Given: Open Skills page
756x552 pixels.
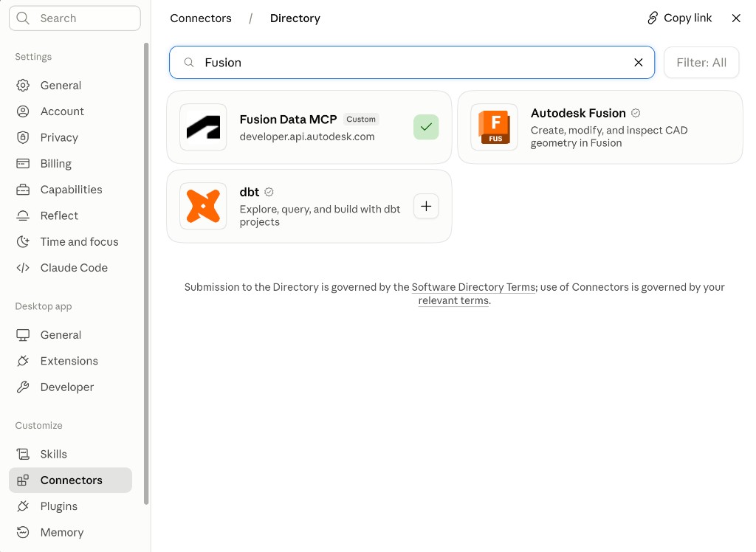Looking at the screenshot, I should [x=70, y=454].
